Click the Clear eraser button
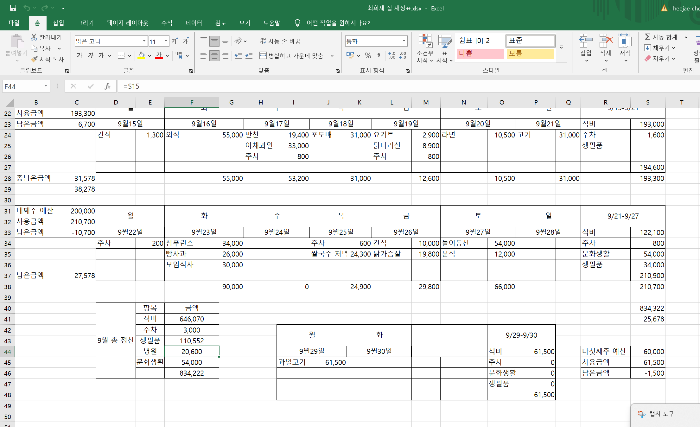The width and height of the screenshot is (700, 427). pos(660,59)
